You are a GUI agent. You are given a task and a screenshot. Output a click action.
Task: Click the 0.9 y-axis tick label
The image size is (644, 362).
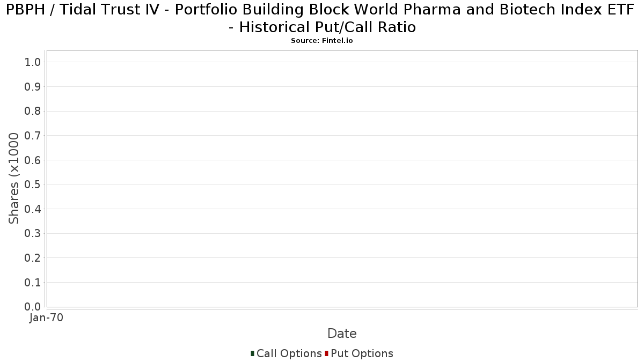[x=33, y=87]
